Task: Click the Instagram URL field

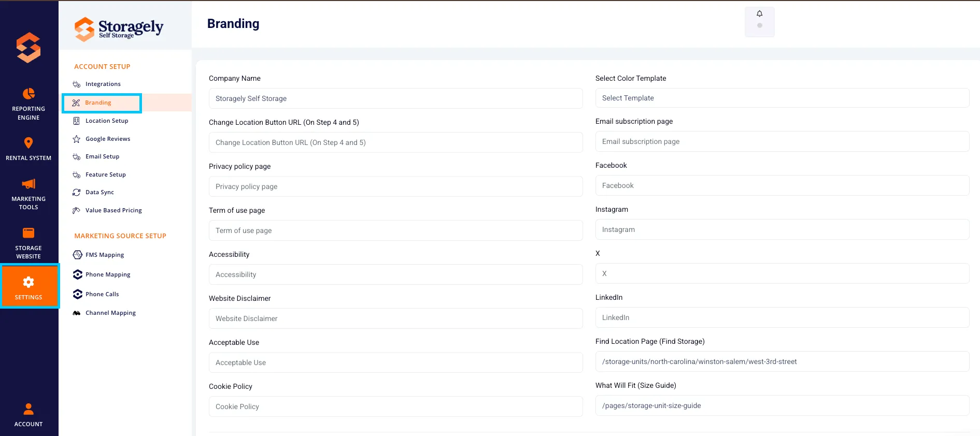Action: pos(782,229)
